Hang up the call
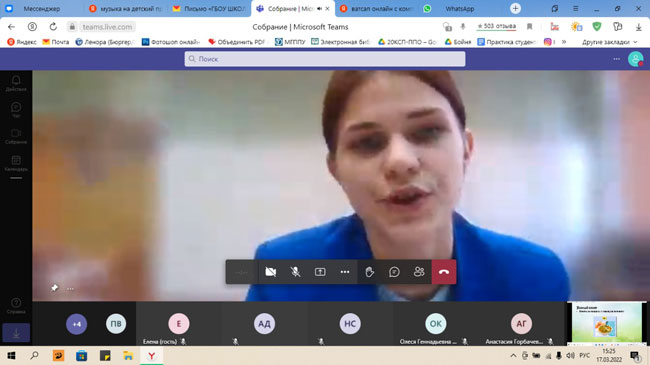 click(x=444, y=272)
